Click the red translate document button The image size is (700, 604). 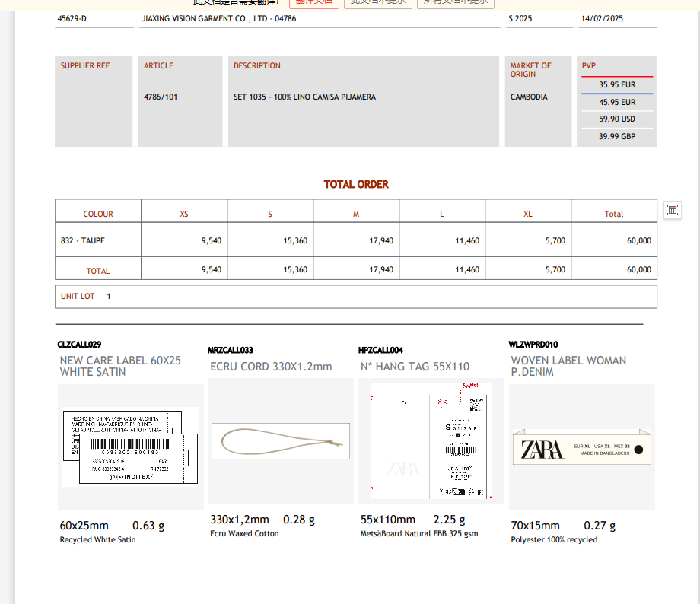pyautogui.click(x=313, y=2)
